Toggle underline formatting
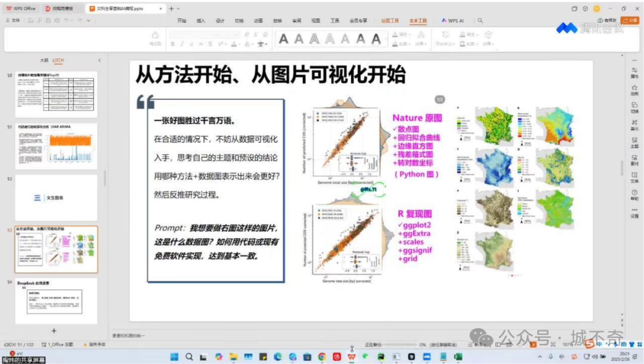The image size is (644, 364). pos(191,44)
